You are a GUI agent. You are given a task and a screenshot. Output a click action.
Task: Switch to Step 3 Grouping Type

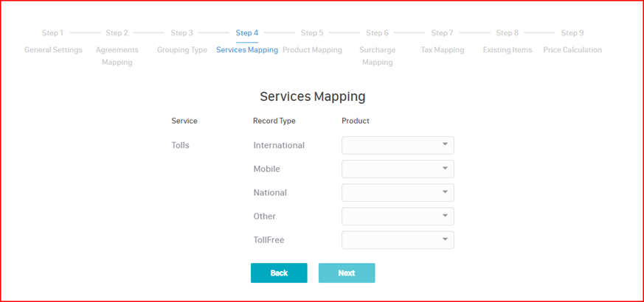(181, 41)
